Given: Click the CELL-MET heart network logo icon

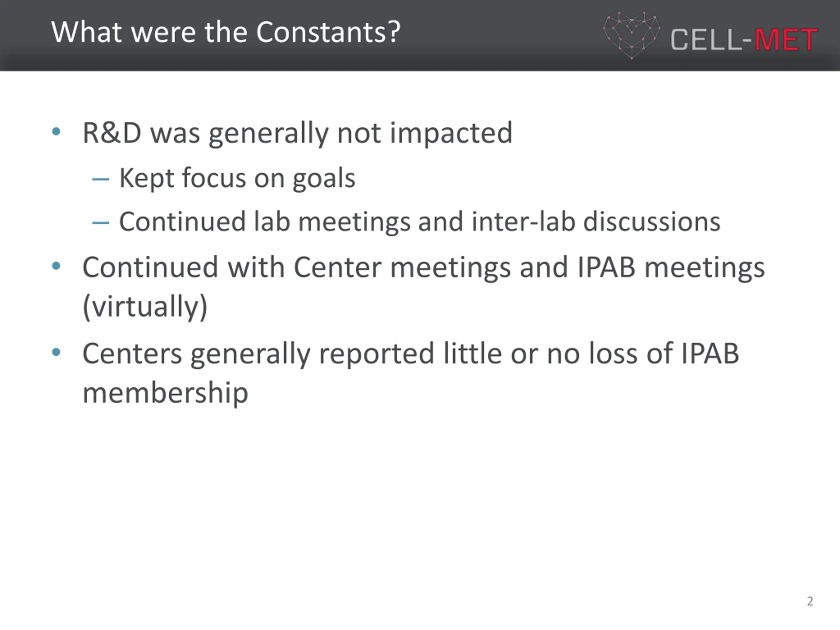Looking at the screenshot, I should pyautogui.click(x=632, y=35).
